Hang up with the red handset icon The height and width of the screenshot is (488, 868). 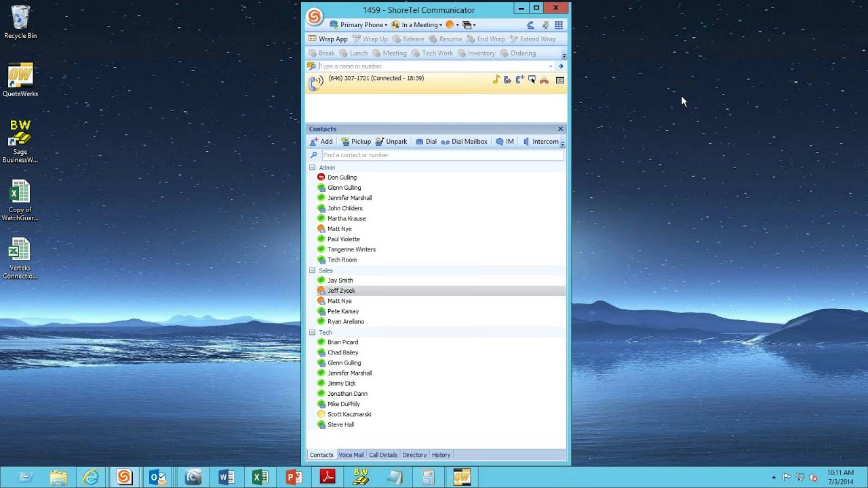[x=544, y=80]
